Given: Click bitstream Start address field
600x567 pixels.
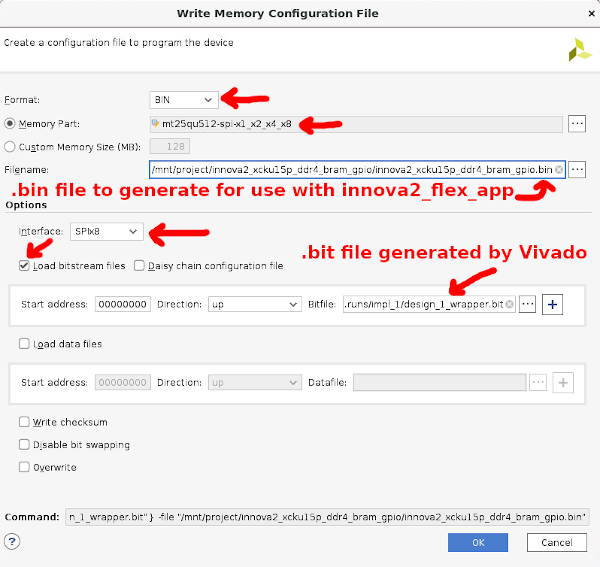Looking at the screenshot, I should (x=122, y=304).
